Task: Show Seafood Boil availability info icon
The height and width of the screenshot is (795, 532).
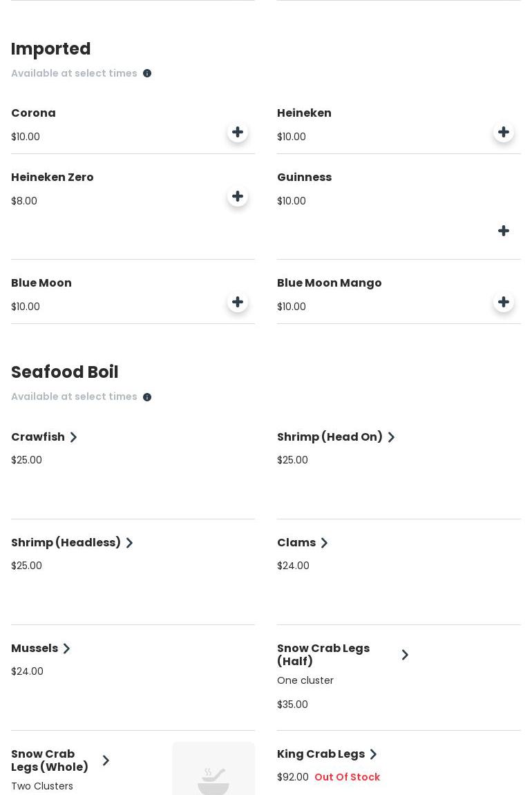Action: pos(147,397)
